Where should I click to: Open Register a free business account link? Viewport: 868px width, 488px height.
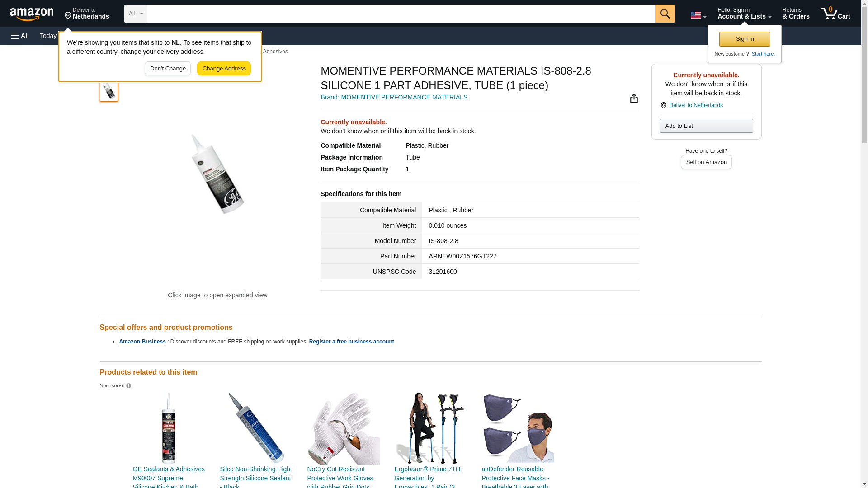[x=351, y=342]
